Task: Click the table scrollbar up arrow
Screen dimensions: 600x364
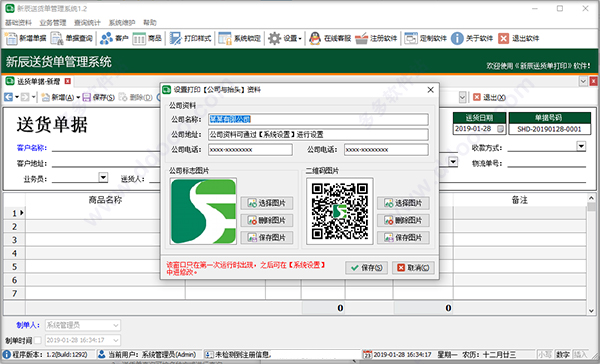Action: coord(591,198)
